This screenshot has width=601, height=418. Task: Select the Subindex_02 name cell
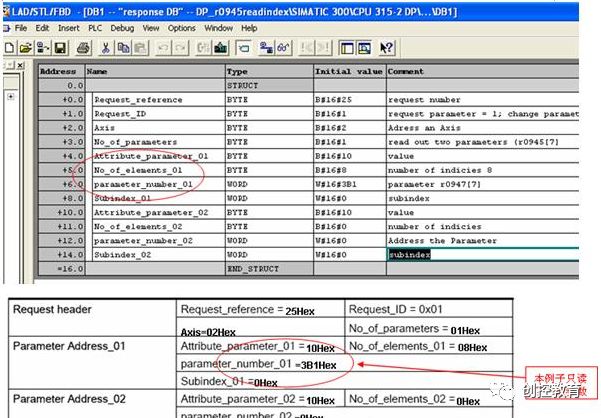point(159,255)
